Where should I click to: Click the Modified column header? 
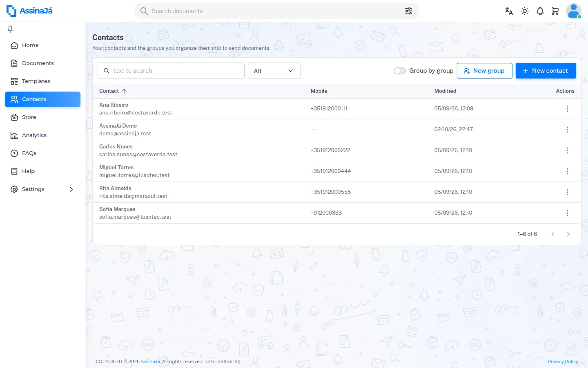point(445,91)
